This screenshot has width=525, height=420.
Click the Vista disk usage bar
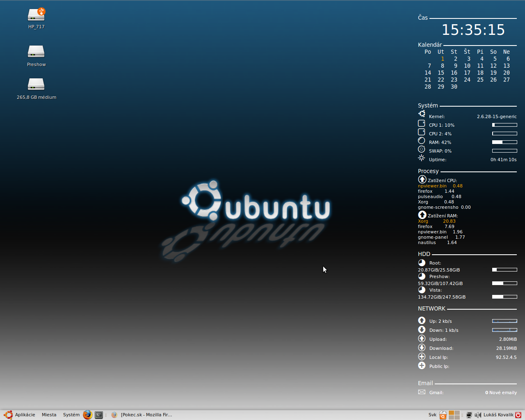[x=504, y=297]
